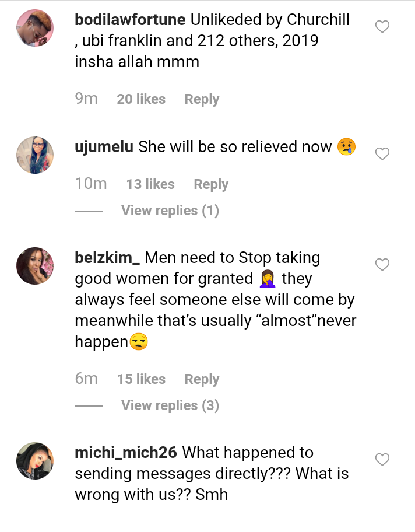Expand View replies (3) under belzkim_

point(170,405)
